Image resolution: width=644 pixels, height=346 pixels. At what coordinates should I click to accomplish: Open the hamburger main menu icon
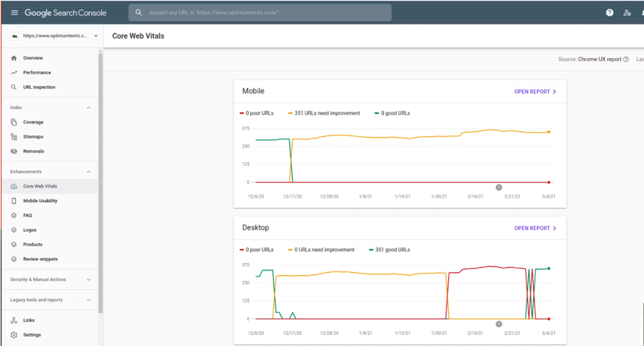[x=15, y=13]
